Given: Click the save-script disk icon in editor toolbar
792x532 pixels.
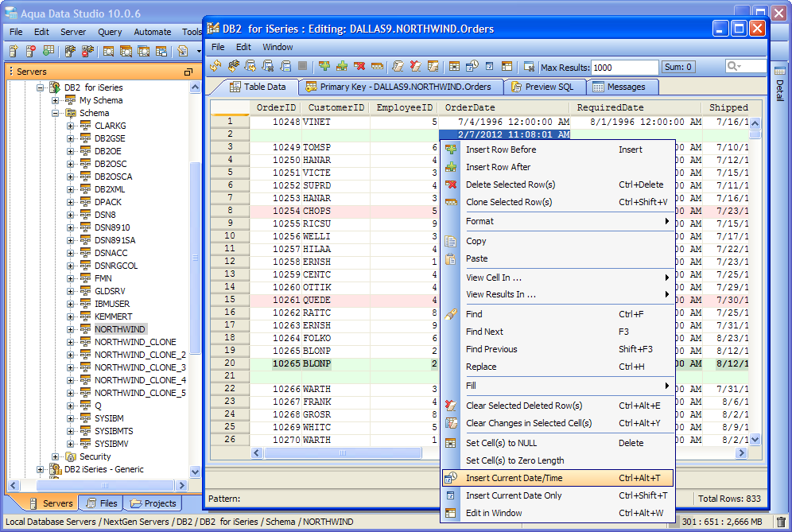Looking at the screenshot, I should tap(286, 66).
